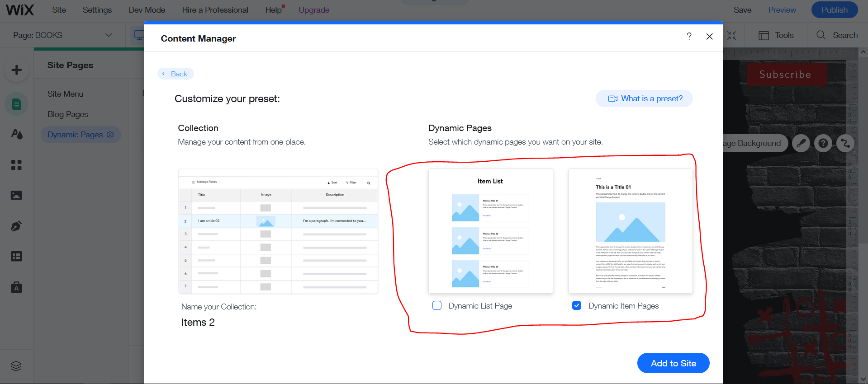868x384 pixels.
Task: Open the Settings menu
Action: tap(97, 10)
